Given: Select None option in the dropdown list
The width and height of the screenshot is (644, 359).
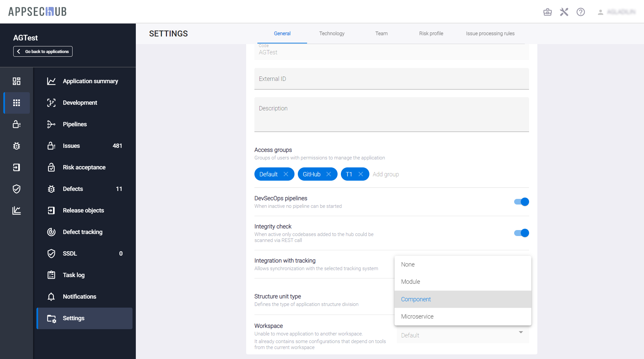Looking at the screenshot, I should pos(408,265).
